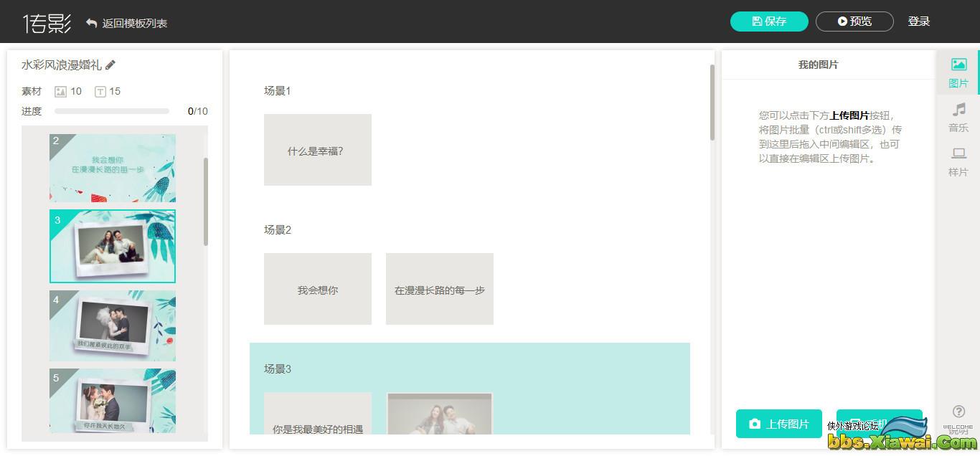This screenshot has height=456, width=980.
Task: Save the project with 保存 button
Action: click(769, 22)
